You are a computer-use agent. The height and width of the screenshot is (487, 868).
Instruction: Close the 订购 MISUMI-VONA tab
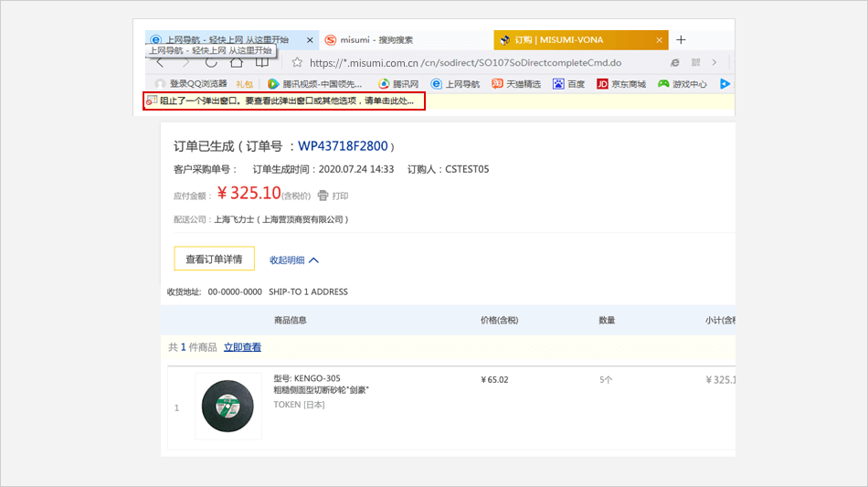[x=655, y=40]
